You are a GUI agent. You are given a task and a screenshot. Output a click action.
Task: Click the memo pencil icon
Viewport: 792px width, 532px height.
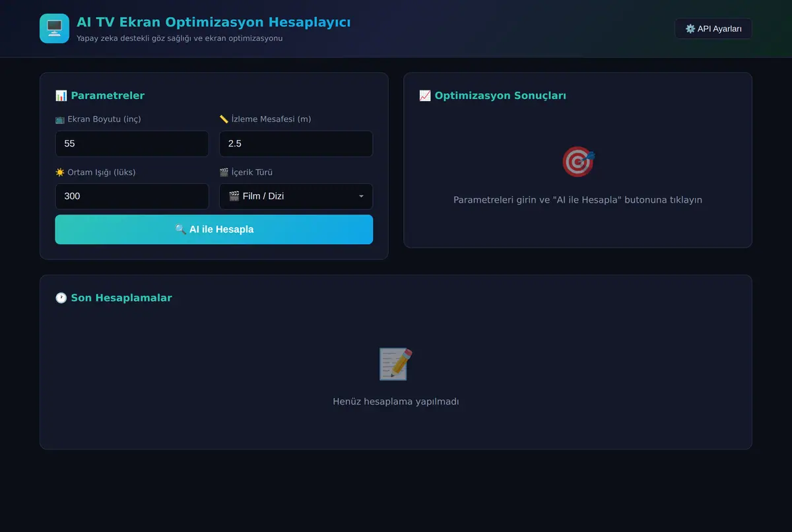[396, 364]
